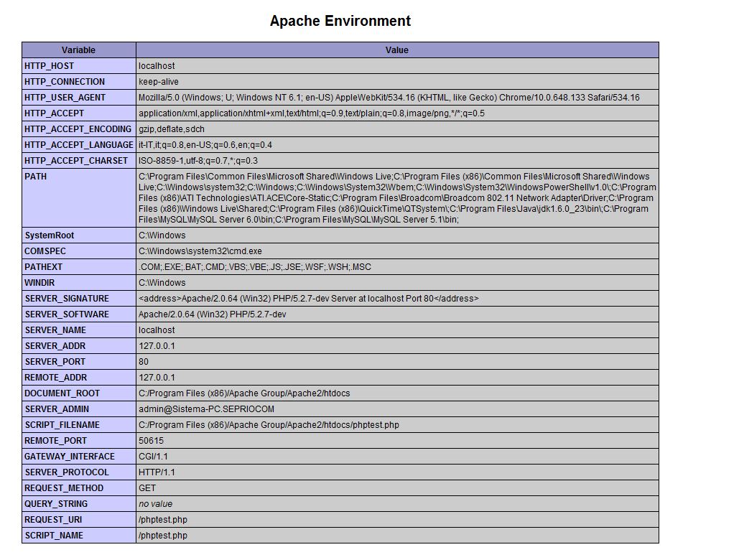
Task: Click the GATEWAY_INTERFACE variable name
Action: click(x=70, y=457)
